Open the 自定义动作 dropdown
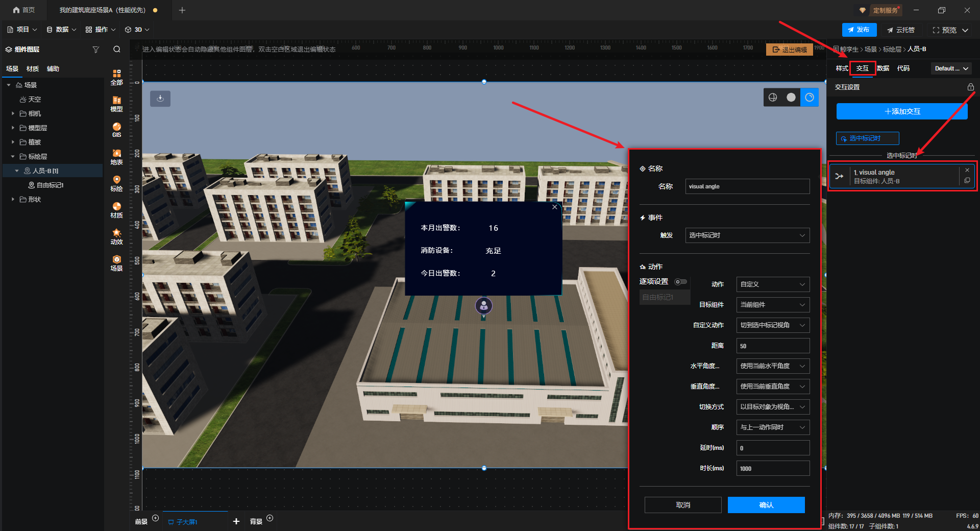 (772, 325)
